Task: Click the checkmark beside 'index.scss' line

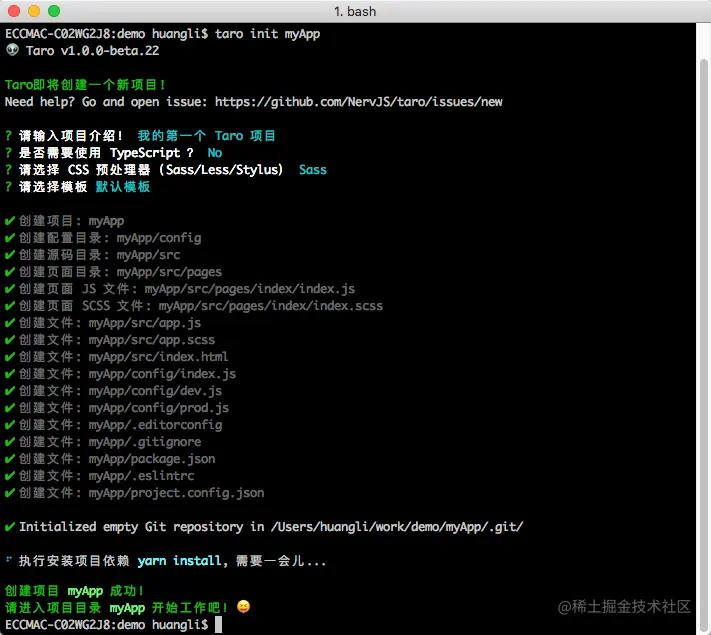Action: coord(10,306)
